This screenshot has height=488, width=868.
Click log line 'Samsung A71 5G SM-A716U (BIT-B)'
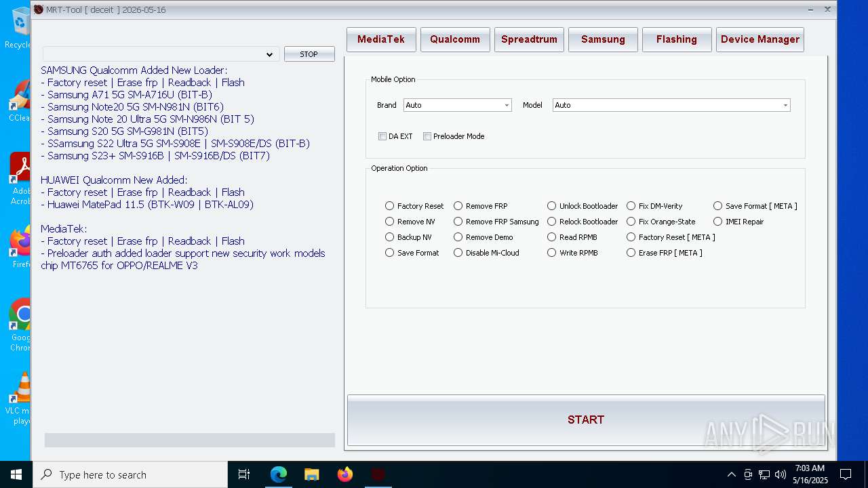[126, 95]
